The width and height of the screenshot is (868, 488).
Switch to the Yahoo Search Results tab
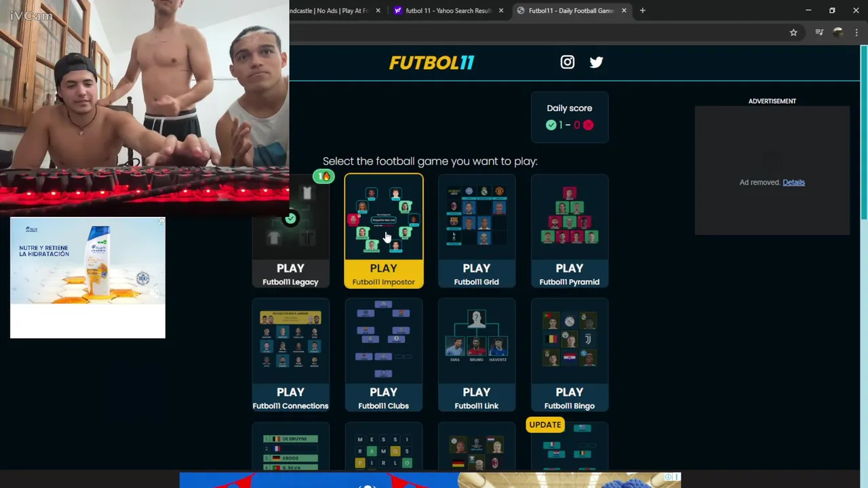448,10
